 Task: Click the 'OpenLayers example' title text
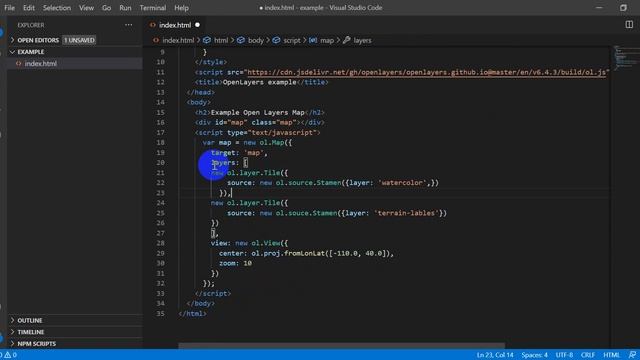[260, 82]
